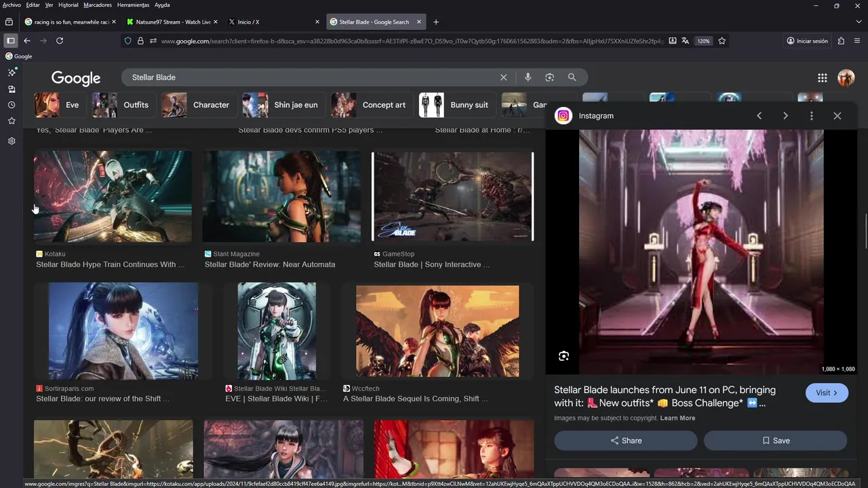This screenshot has width=868, height=488.
Task: Open GameStop Stellar Blade image result
Action: (x=453, y=196)
